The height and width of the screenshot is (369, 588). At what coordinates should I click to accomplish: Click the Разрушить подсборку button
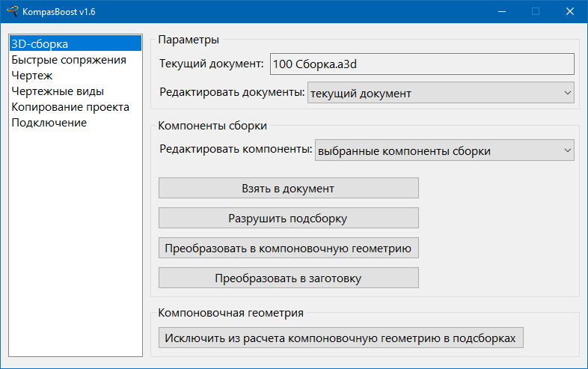288,219
